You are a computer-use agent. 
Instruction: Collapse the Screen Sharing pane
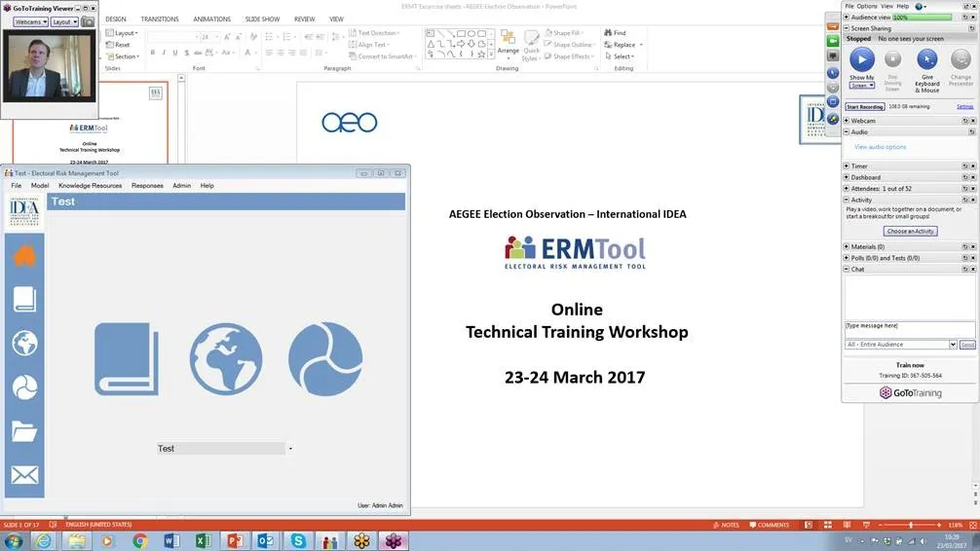click(847, 29)
